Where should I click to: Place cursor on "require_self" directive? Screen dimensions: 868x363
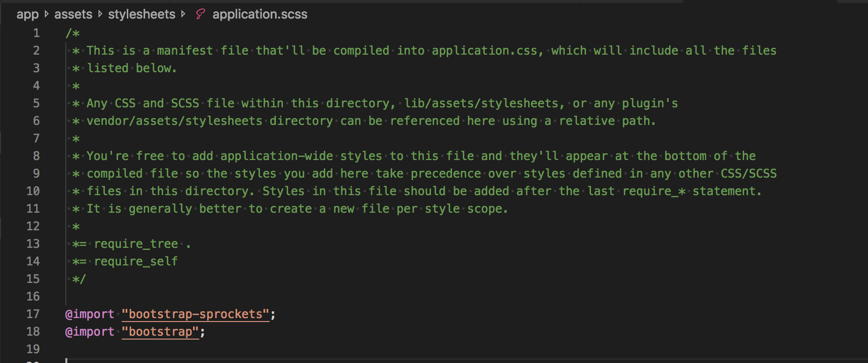coord(136,262)
